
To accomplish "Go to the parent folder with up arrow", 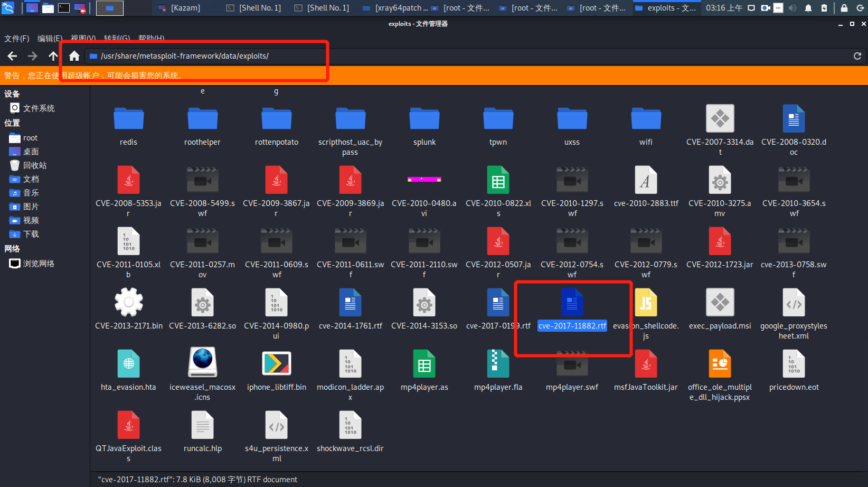I will [53, 56].
